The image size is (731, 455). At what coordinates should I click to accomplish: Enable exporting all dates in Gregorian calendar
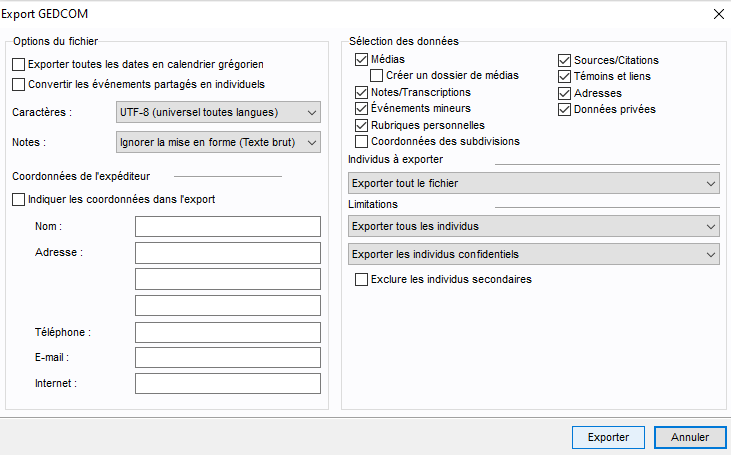[19, 64]
